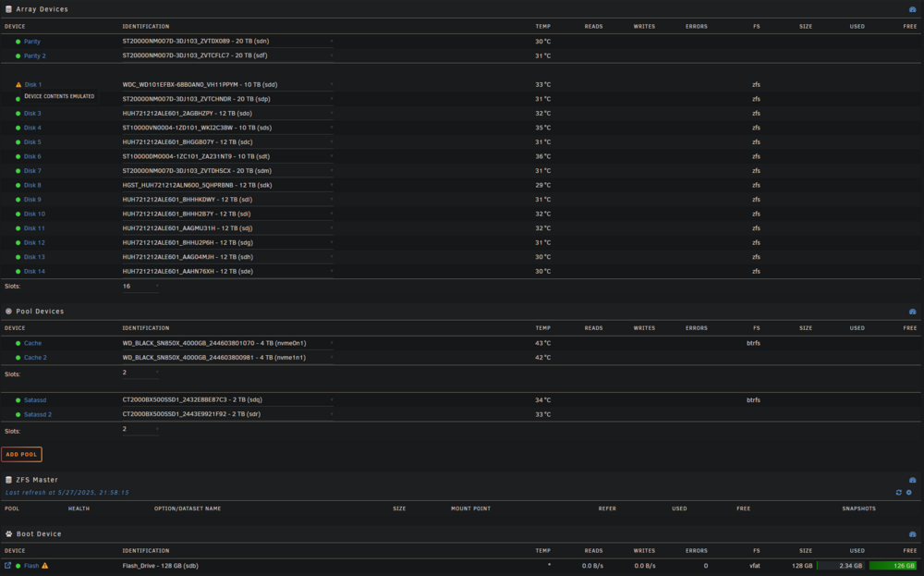924x576 pixels.
Task: Click the green status dot for Cache 2
Action: pyautogui.click(x=18, y=358)
